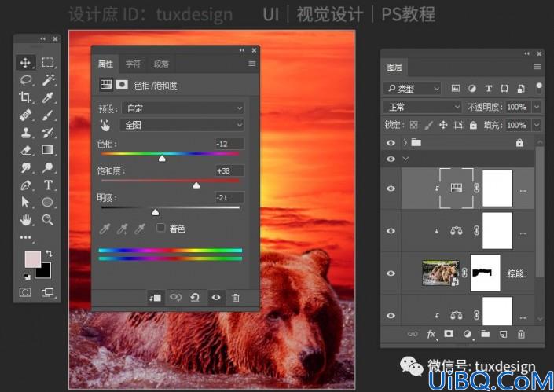Click the clip to layer button
This screenshot has height=392, width=554.
(155, 298)
